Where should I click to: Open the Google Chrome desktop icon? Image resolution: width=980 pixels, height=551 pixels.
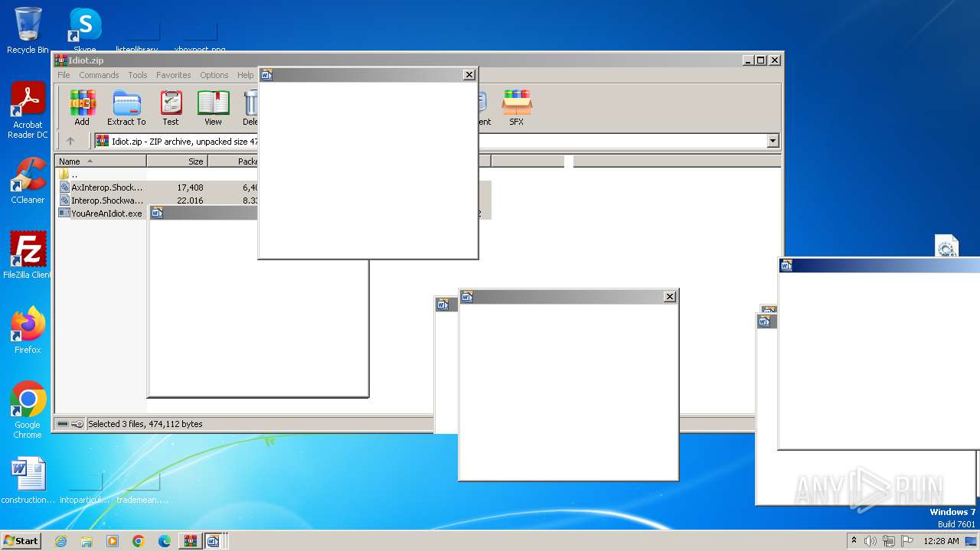point(28,410)
